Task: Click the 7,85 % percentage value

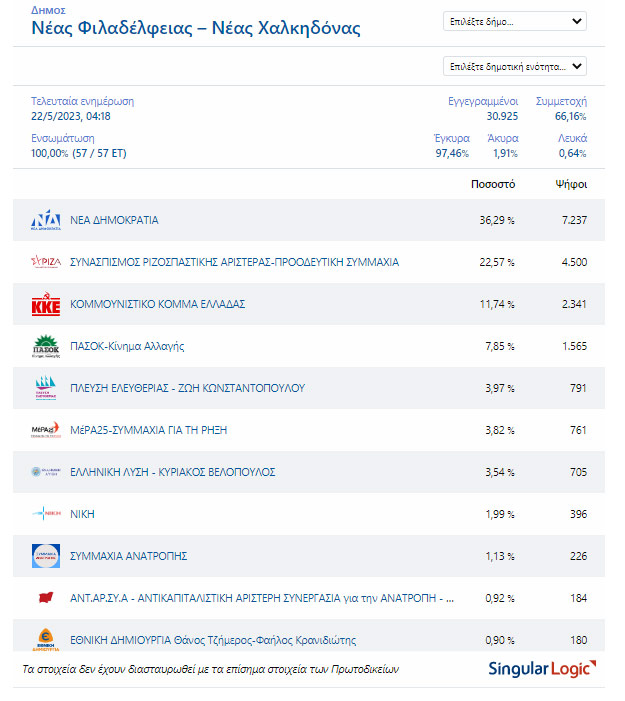Action: pyautogui.click(x=500, y=346)
